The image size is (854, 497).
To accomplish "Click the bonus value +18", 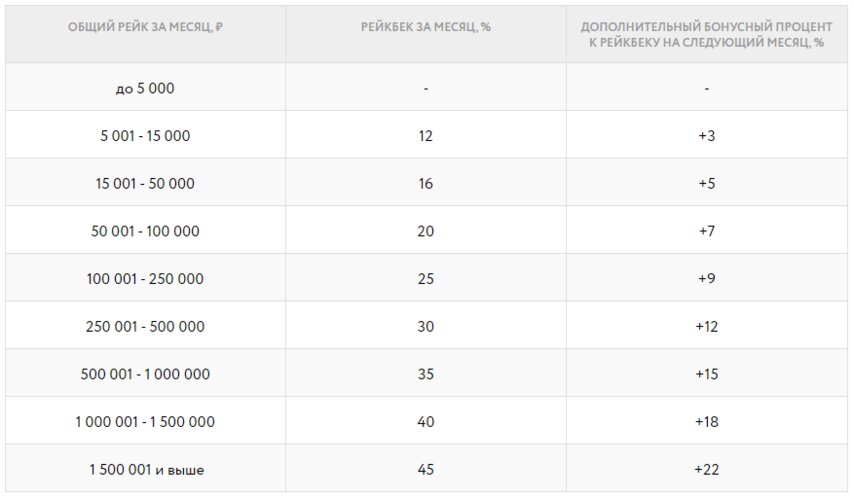I will tap(706, 422).
